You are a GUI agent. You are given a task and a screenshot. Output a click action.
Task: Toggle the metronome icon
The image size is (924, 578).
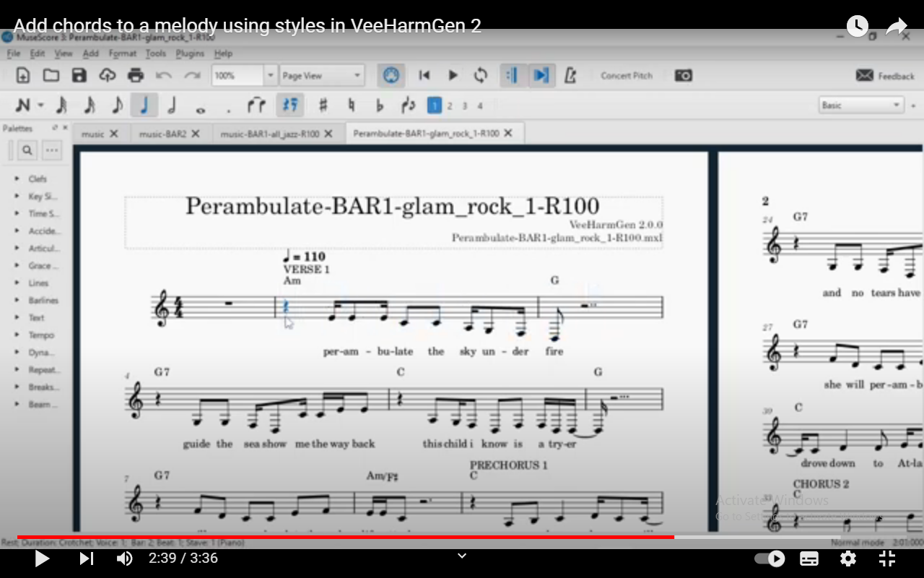pyautogui.click(x=570, y=75)
